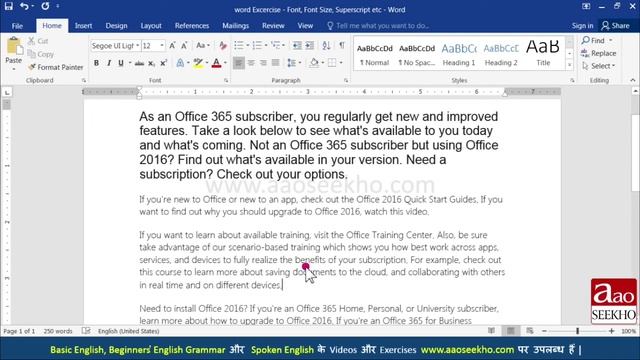Apply red font color
Image resolution: width=640 pixels, height=360 pixels.
click(x=216, y=63)
